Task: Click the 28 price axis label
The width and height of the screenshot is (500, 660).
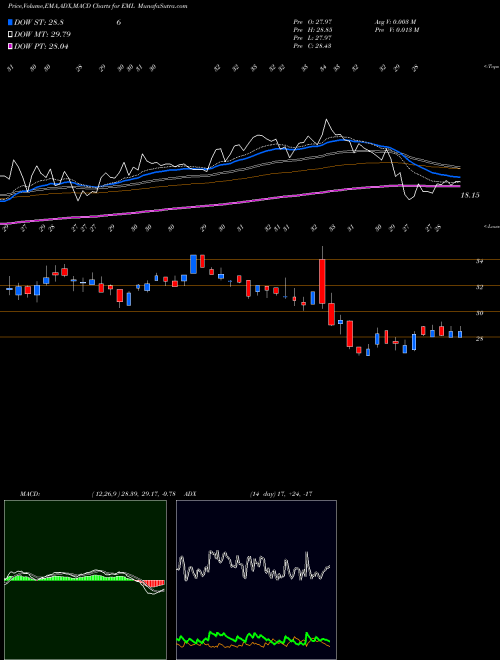Action: pyautogui.click(x=478, y=339)
